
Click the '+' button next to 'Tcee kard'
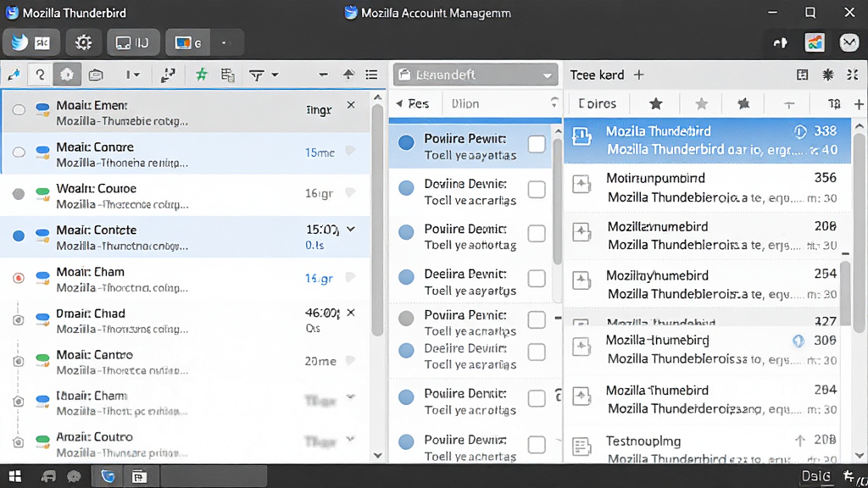pos(639,75)
